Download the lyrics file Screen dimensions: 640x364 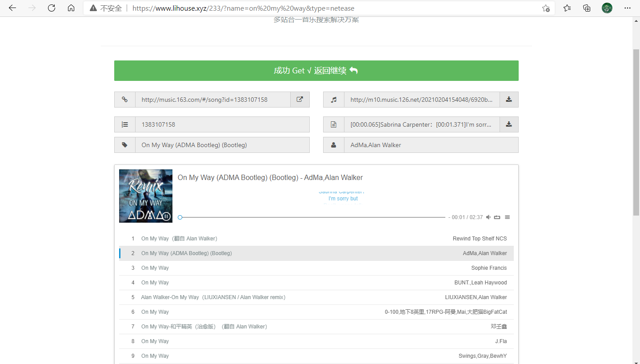tap(509, 124)
